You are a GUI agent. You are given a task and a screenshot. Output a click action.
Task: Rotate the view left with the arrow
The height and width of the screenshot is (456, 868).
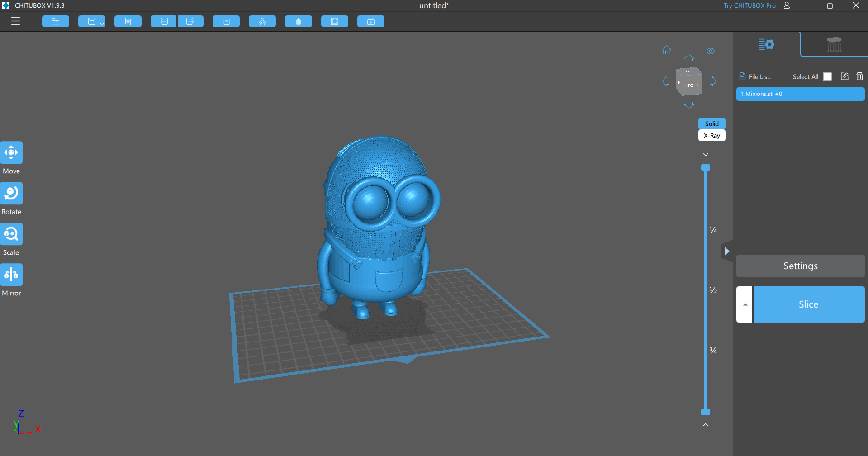pos(666,81)
